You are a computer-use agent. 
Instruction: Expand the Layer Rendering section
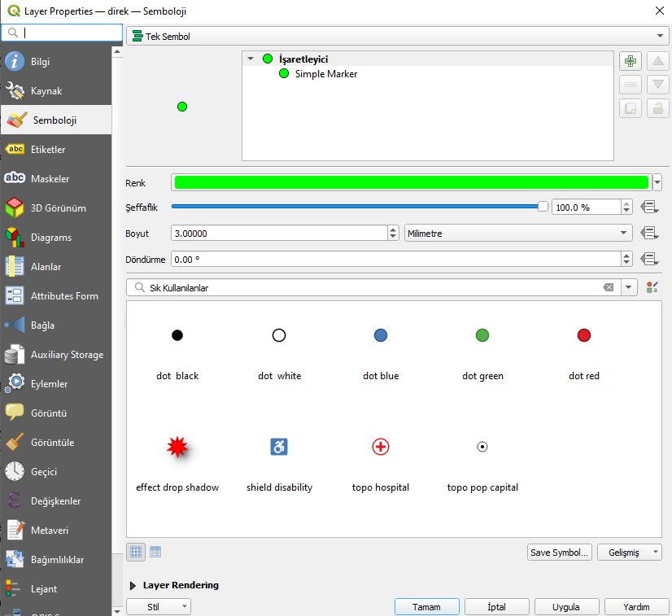[133, 586]
